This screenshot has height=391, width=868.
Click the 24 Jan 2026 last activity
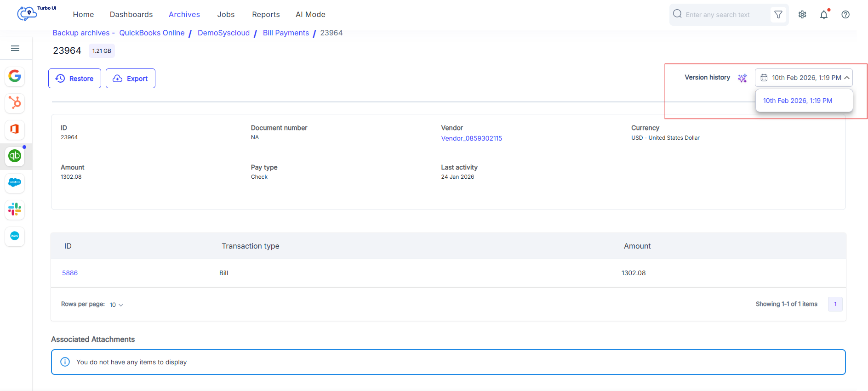point(457,177)
